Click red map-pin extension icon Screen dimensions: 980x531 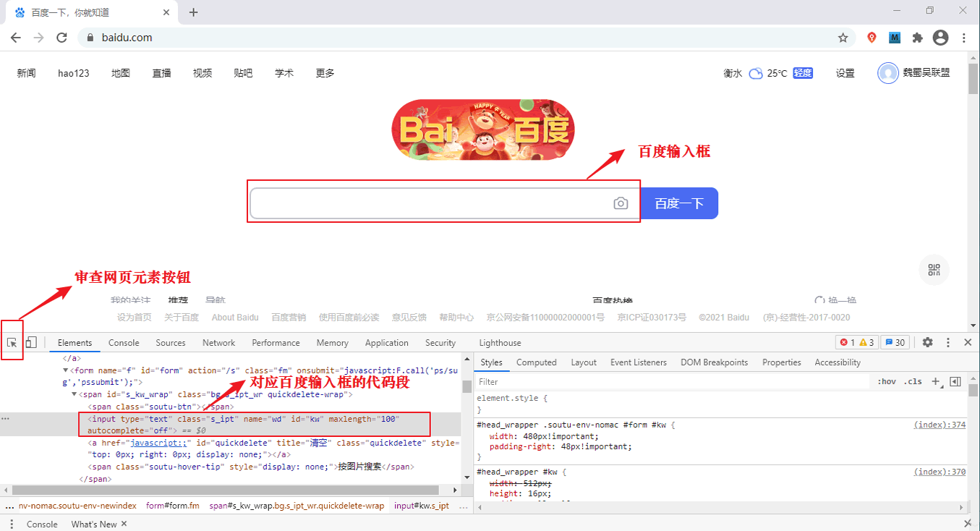(x=872, y=38)
